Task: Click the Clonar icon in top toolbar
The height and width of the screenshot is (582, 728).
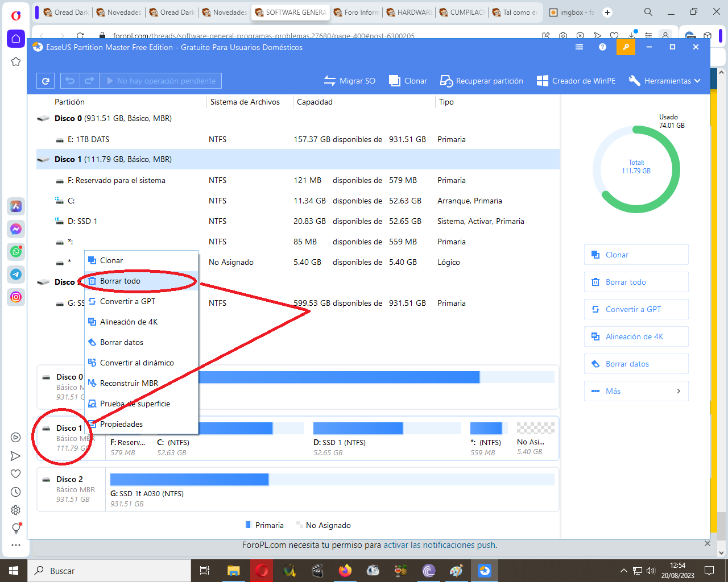Action: click(395, 81)
